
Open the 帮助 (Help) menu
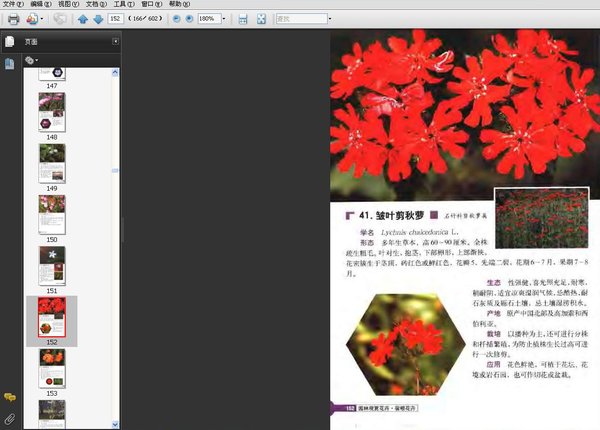point(179,4)
